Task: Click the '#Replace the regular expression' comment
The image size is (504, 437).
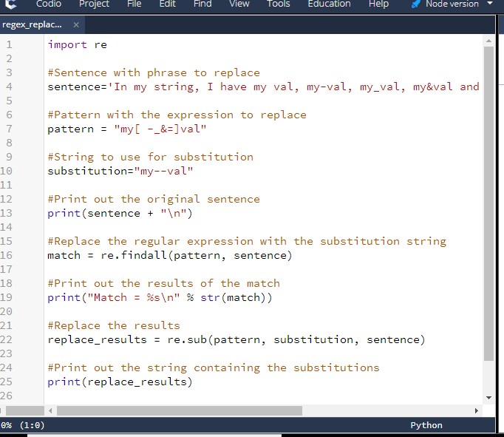Action: pyautogui.click(x=247, y=242)
